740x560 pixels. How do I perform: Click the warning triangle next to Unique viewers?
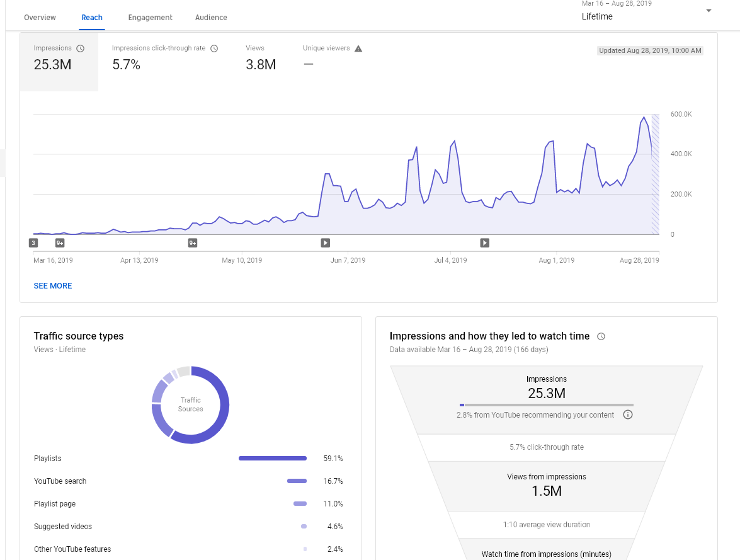[x=358, y=48]
